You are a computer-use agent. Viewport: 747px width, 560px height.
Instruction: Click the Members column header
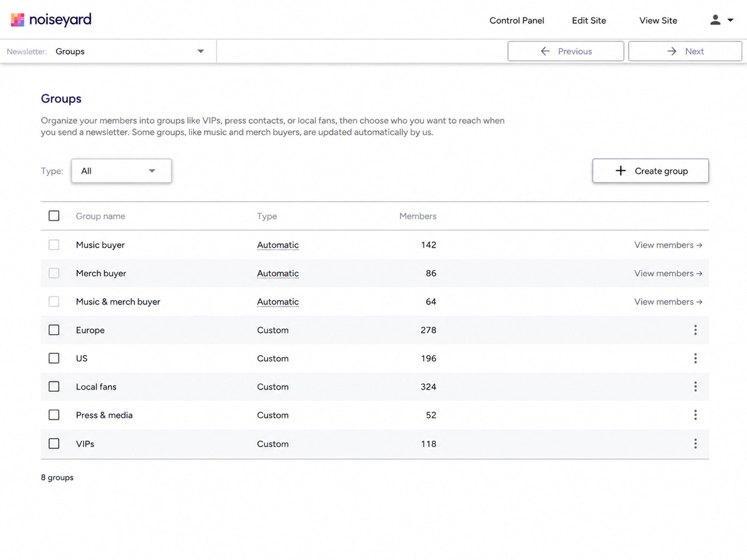click(418, 216)
